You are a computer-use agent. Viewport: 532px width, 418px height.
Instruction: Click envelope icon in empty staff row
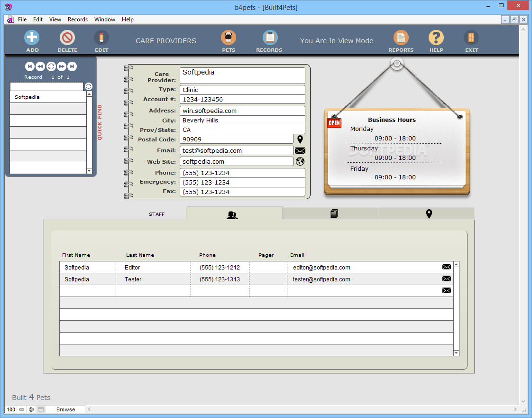447,290
